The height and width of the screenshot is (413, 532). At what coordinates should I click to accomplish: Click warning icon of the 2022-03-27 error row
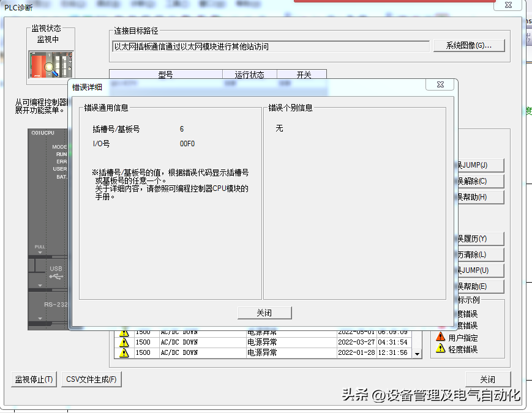[124, 343]
